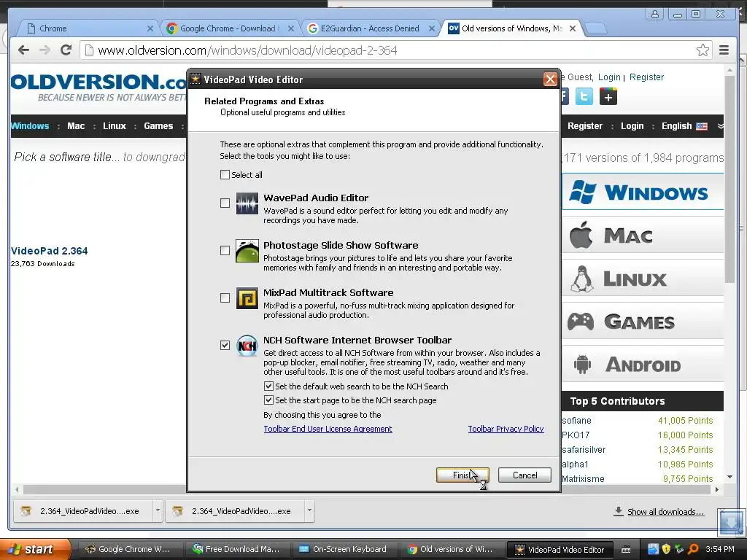
Task: Open dropdown of first downloaded VideoPad exe
Action: pyautogui.click(x=158, y=510)
